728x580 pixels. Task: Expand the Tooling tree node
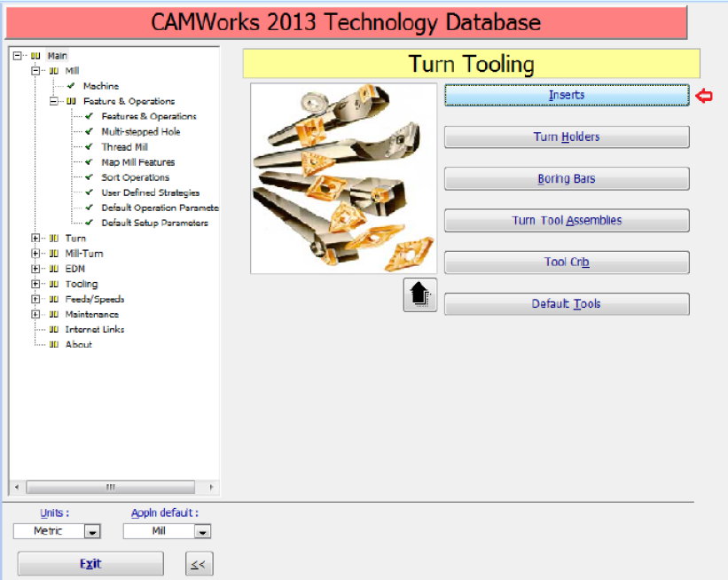(35, 285)
